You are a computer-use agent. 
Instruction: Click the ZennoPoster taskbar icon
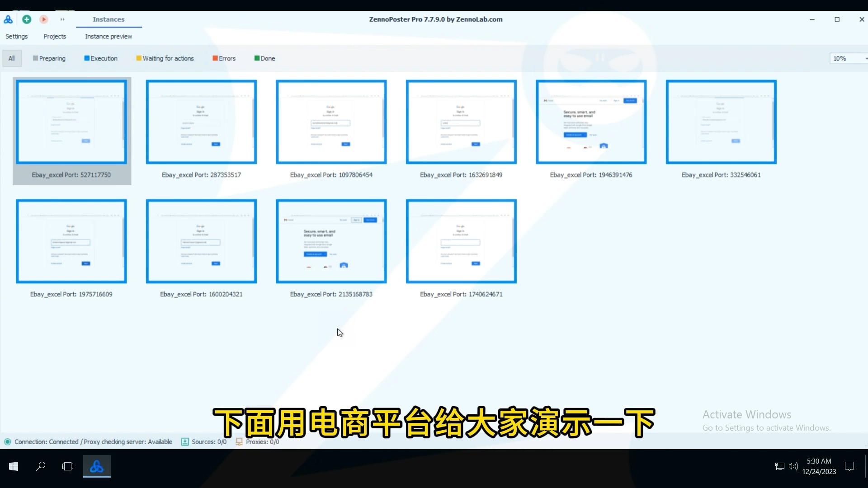97,466
